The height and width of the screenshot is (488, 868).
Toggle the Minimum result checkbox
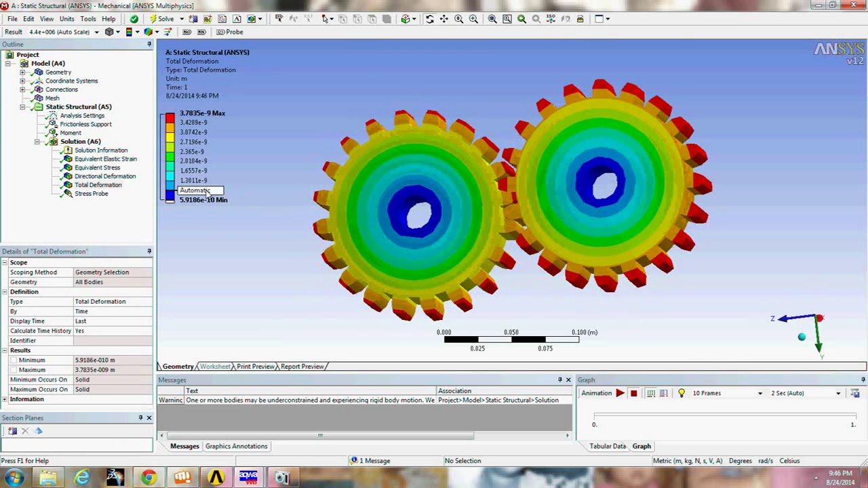[x=14, y=360]
